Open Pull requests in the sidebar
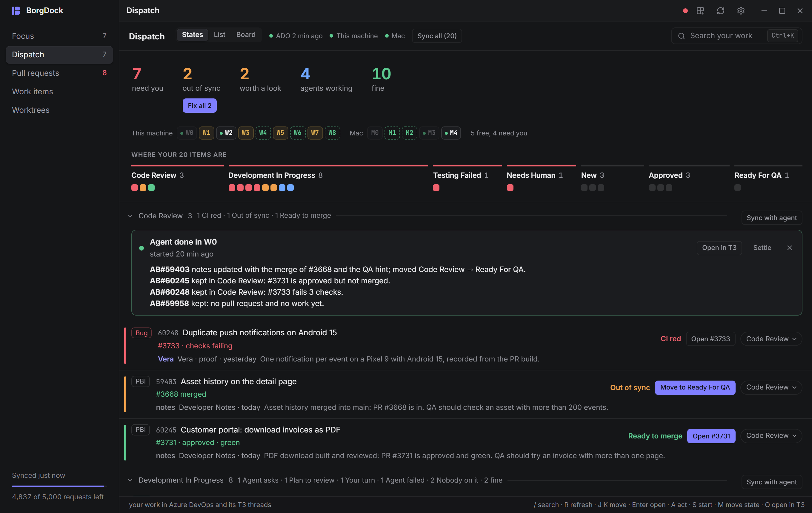 pos(59,73)
